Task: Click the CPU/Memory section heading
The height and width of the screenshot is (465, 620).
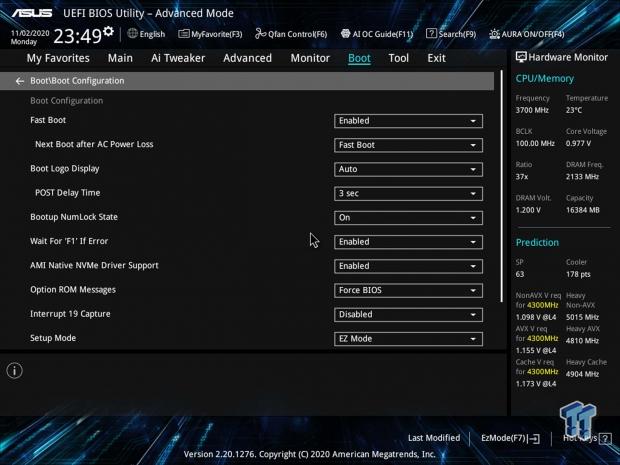Action: [x=544, y=79]
